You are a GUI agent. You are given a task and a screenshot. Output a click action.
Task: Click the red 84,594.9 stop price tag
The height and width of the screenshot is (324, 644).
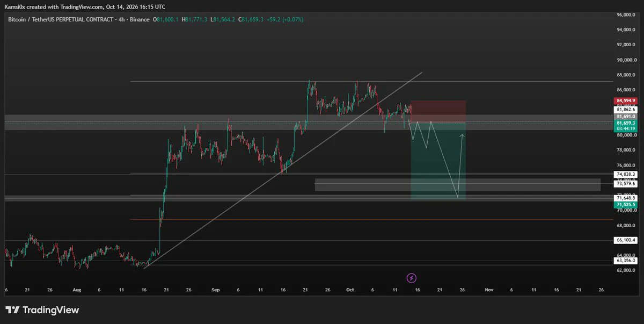pos(626,100)
